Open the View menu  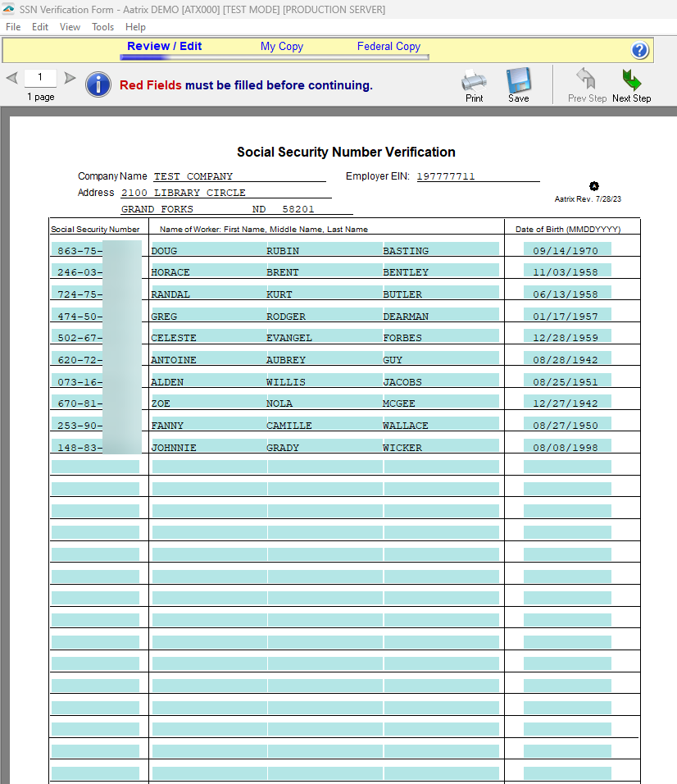[70, 27]
